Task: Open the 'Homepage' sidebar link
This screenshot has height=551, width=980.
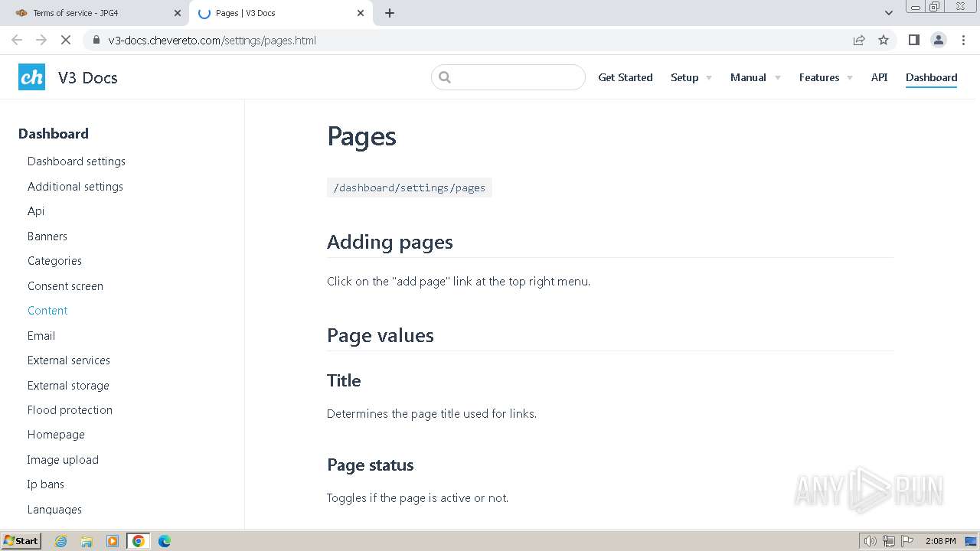Action: pos(56,435)
